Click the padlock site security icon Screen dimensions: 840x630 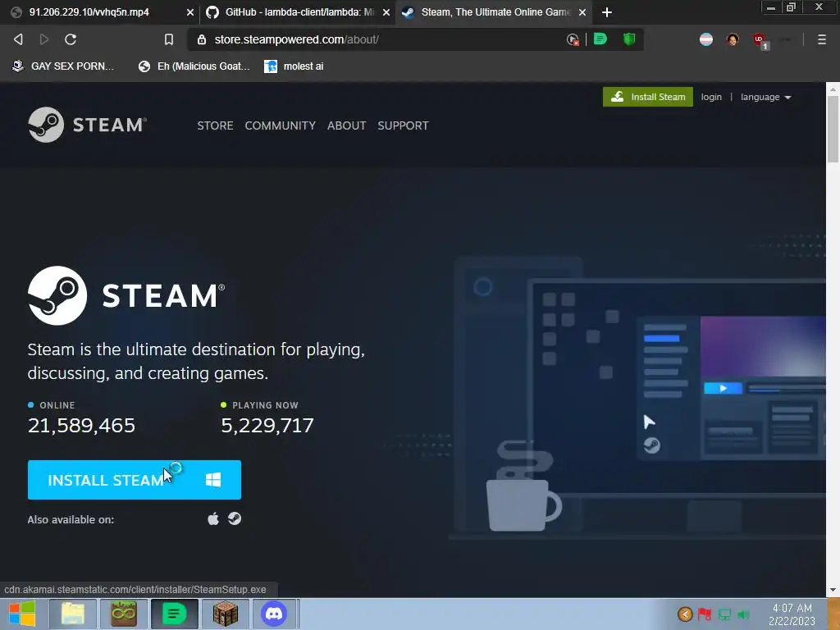pos(202,39)
